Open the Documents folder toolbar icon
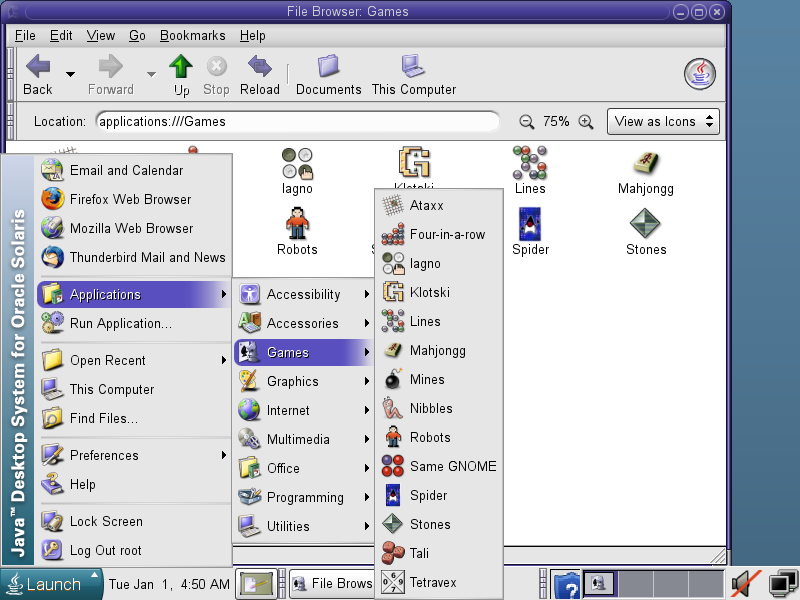This screenshot has width=800, height=600. (x=328, y=67)
